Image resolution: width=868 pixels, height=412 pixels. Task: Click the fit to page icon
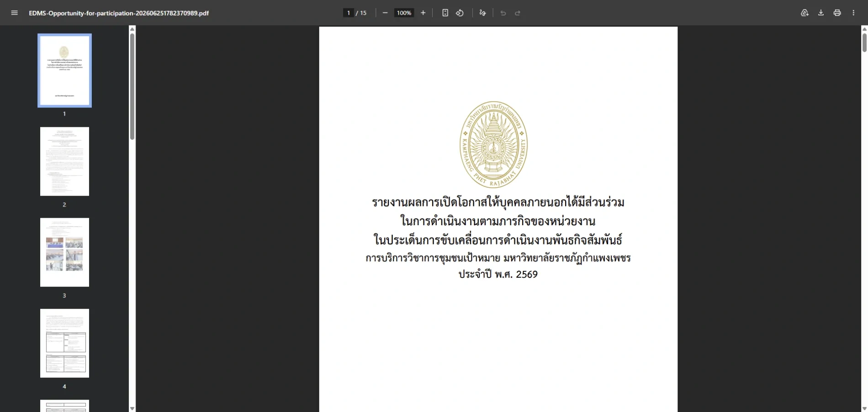click(445, 13)
